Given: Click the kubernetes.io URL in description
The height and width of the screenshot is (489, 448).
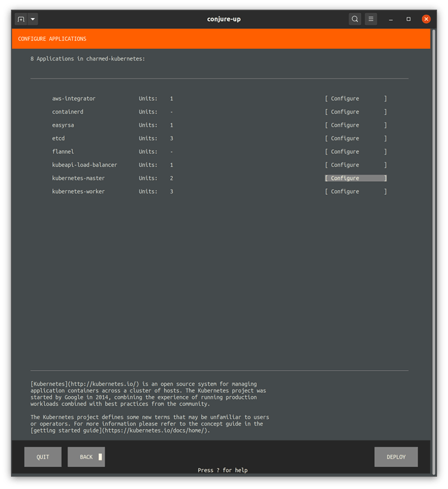Looking at the screenshot, I should tap(103, 384).
